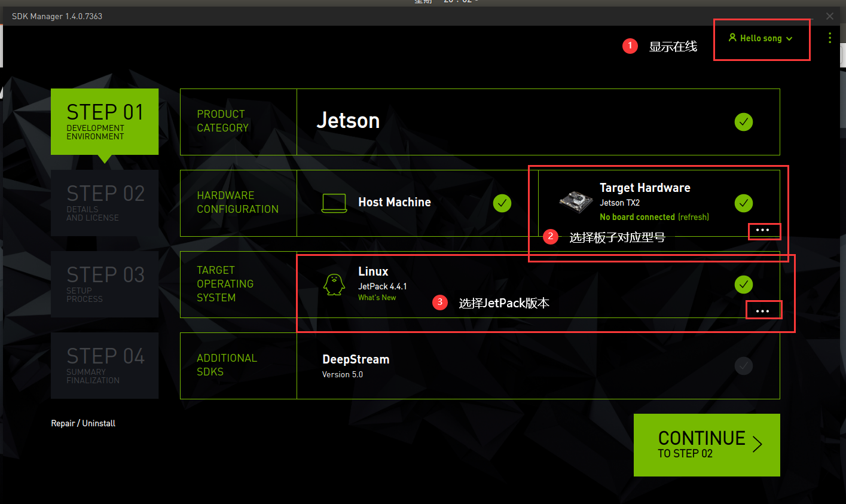Click the SDK Manager 1.4.0.7363 window title
This screenshot has height=504, width=846.
(57, 16)
